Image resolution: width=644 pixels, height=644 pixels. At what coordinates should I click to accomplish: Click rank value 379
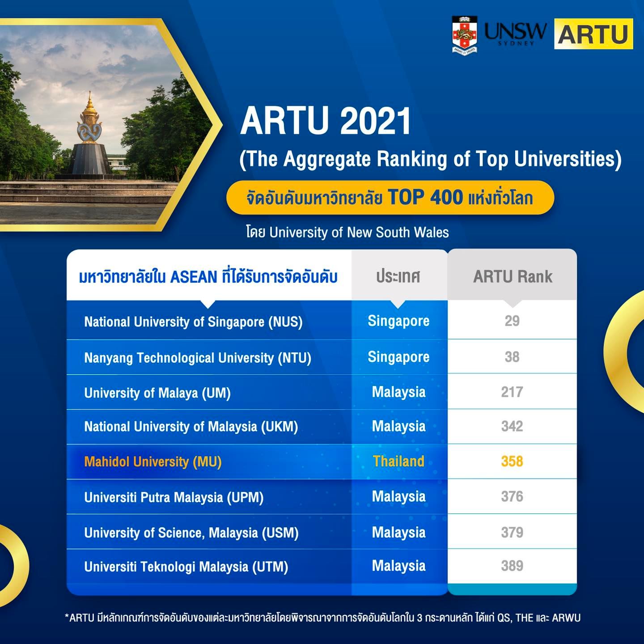512,532
